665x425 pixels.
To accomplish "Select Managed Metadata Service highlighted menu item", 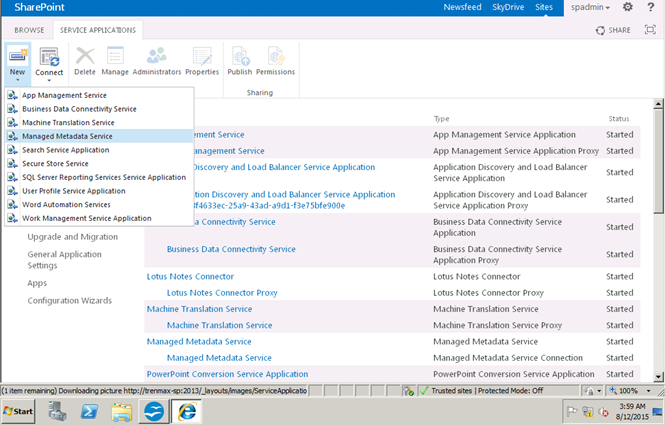I will pos(99,136).
